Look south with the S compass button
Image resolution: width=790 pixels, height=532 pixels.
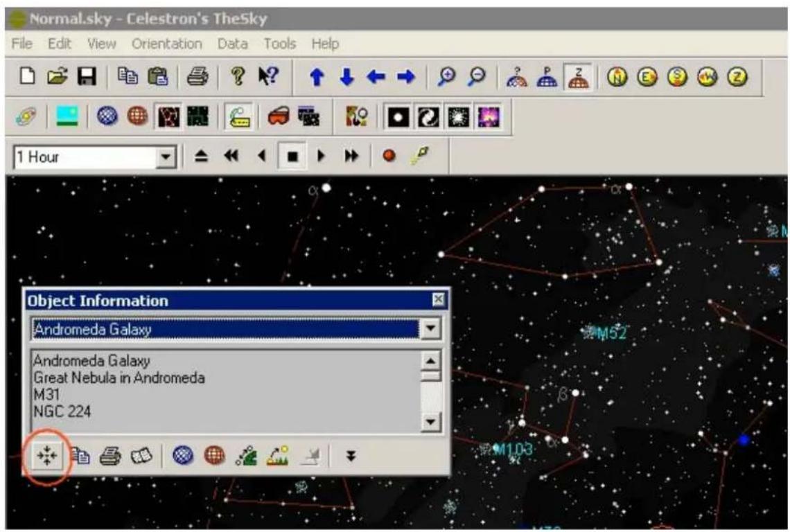(677, 77)
